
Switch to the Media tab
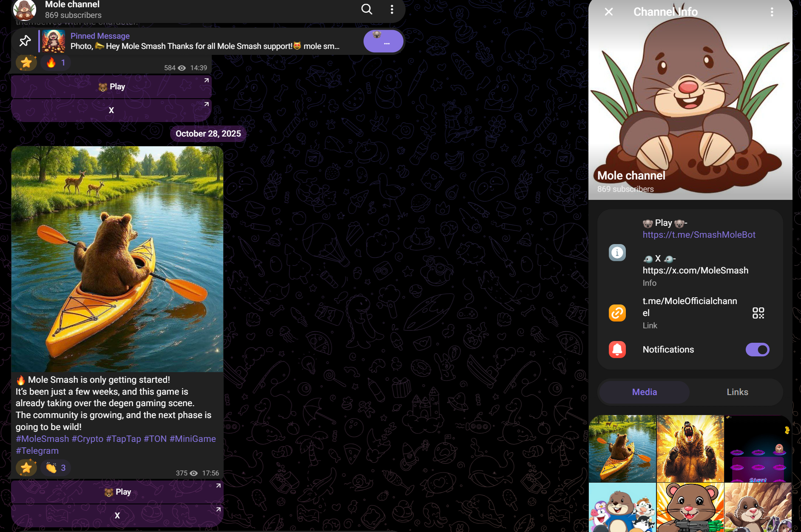645,392
